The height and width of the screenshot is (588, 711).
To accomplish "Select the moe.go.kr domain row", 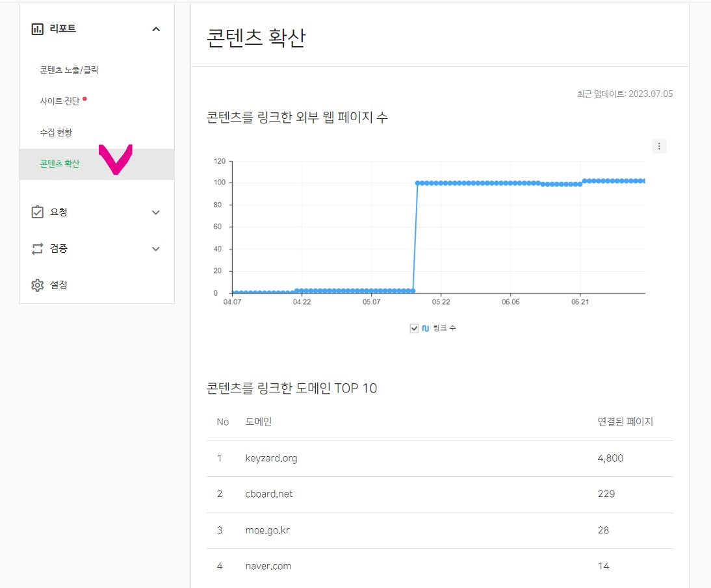I will (x=268, y=530).
